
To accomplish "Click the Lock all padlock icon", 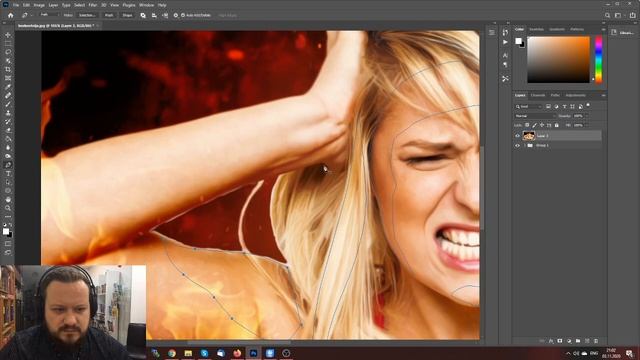I will tap(556, 125).
